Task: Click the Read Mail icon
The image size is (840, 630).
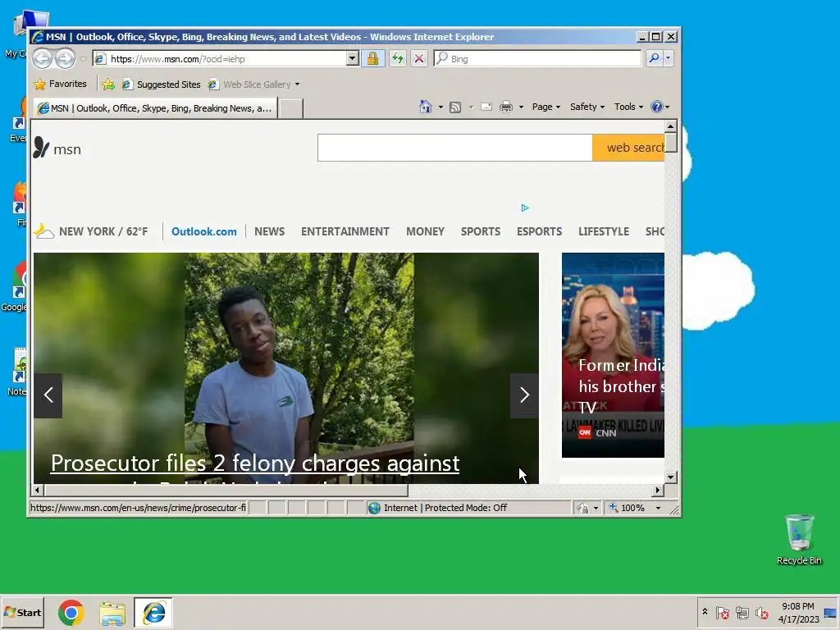Action: point(486,107)
